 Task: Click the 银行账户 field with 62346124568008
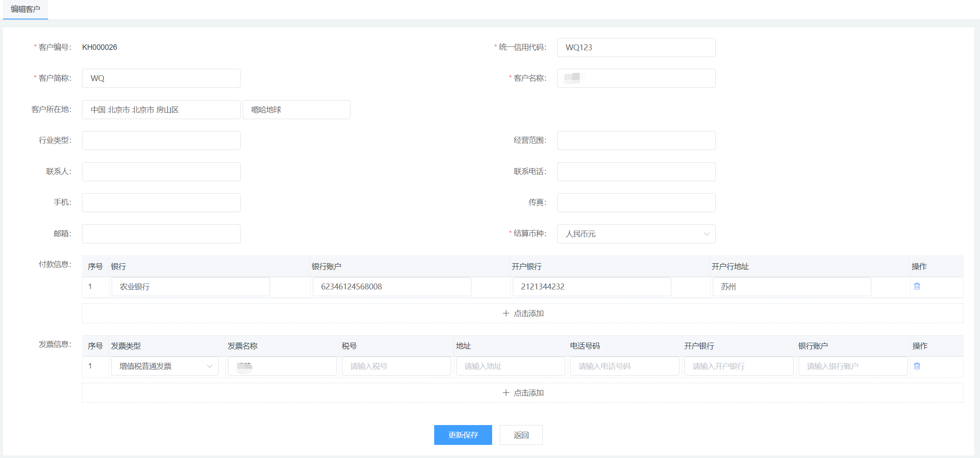pos(391,286)
